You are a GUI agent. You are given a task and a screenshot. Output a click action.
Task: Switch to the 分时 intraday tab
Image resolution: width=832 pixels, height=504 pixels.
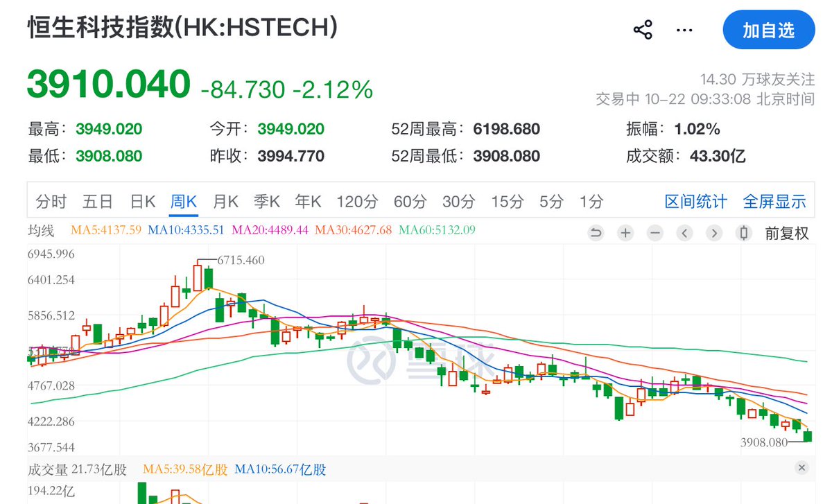[51, 202]
